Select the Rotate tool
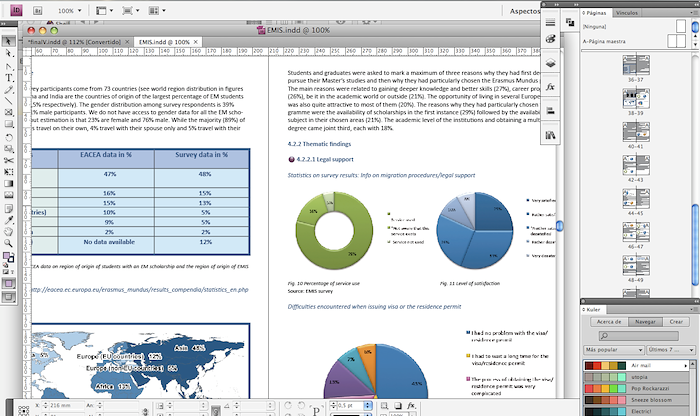Screen dimensions: 700x416 8,137
